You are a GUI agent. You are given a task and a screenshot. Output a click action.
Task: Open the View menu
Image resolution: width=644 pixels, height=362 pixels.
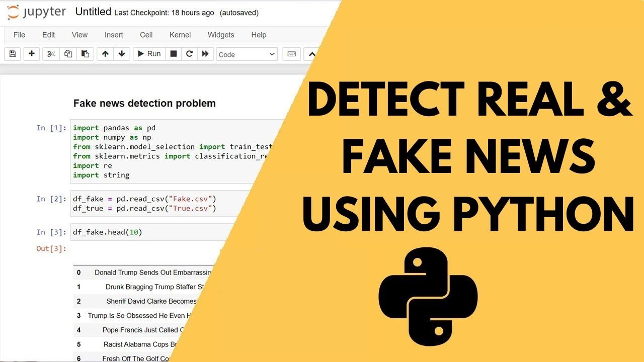pos(79,35)
